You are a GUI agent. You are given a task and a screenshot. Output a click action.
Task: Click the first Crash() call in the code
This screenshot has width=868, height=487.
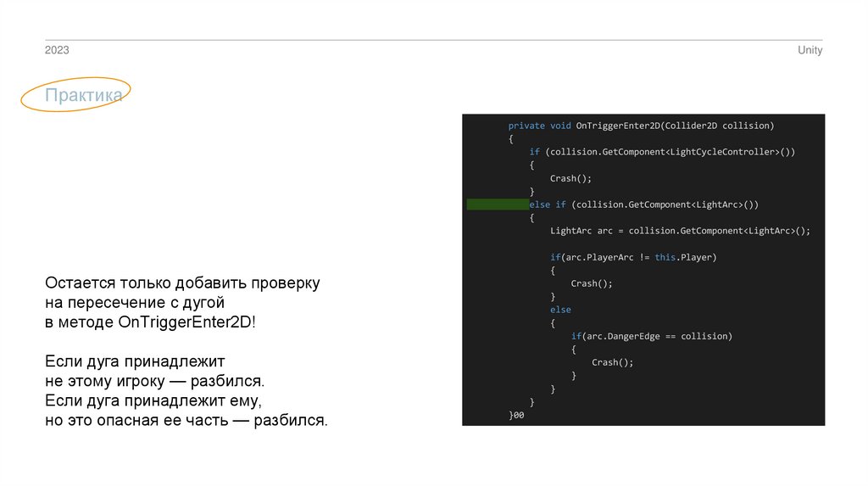pos(570,178)
